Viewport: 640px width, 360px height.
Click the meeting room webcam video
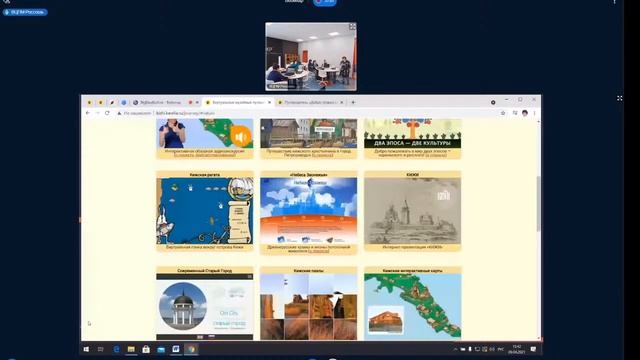tap(311, 56)
